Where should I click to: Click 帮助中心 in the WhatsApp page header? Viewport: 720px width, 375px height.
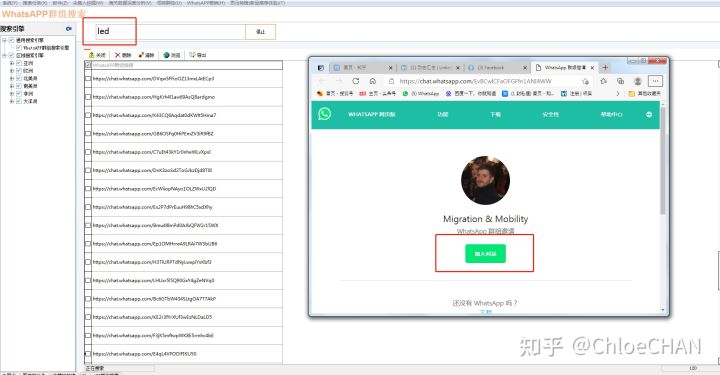point(611,114)
